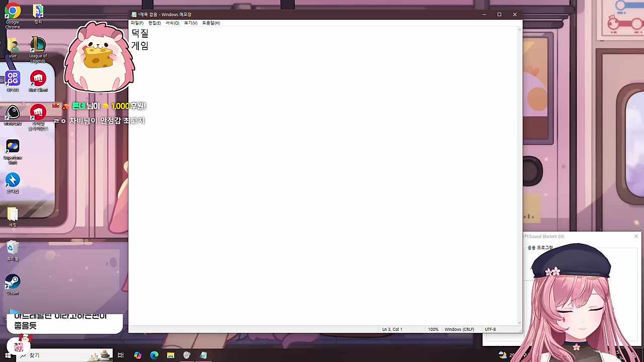Viewport: 644px width, 362px height.
Task: Maximize the Notepad window
Action: tap(499, 15)
